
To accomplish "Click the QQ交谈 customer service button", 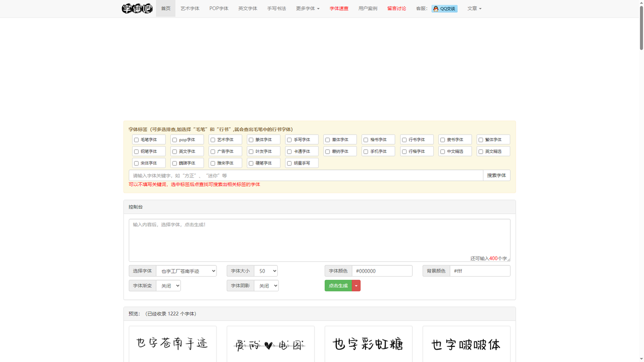I will click(445, 8).
